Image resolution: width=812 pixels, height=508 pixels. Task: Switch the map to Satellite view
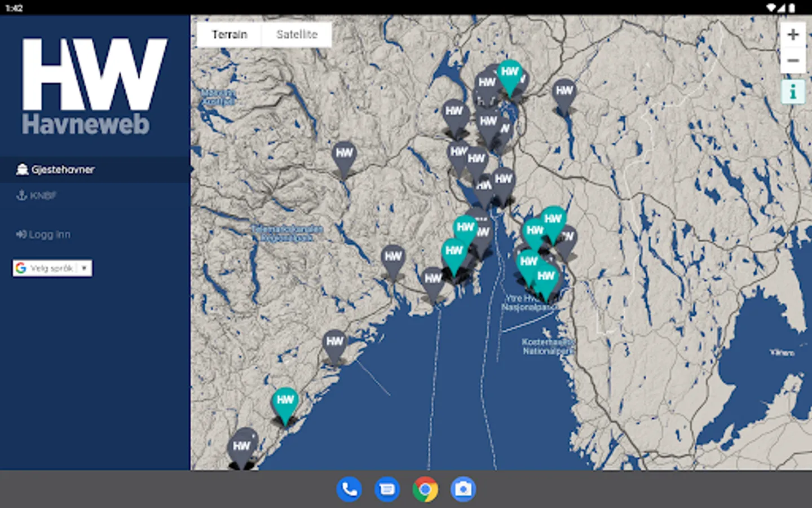pyautogui.click(x=297, y=34)
